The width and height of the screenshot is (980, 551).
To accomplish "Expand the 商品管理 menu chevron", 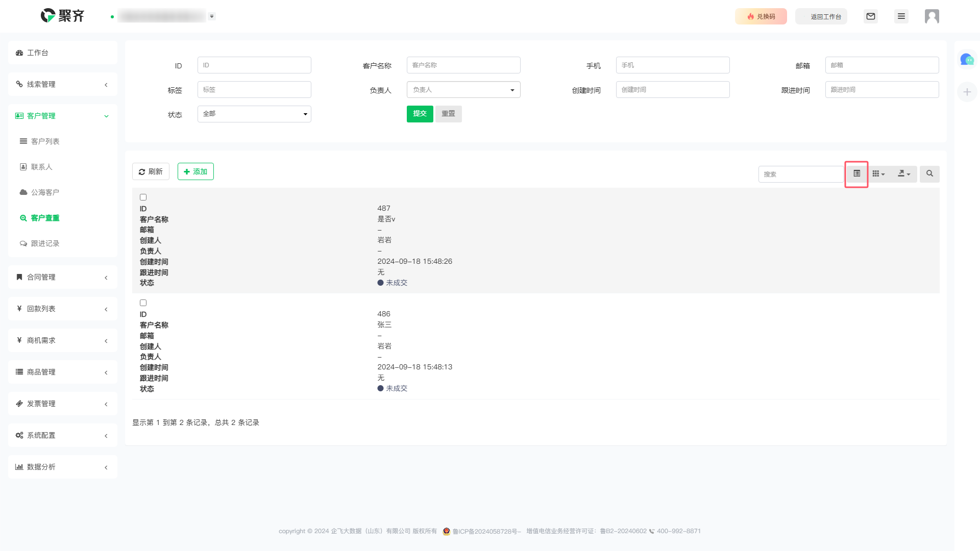I will [x=106, y=372].
